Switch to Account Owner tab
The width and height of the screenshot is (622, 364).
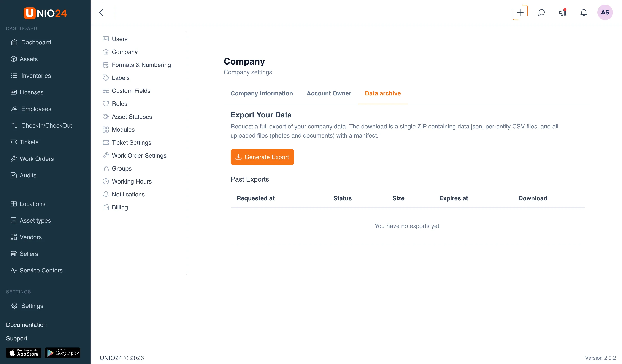(x=329, y=93)
